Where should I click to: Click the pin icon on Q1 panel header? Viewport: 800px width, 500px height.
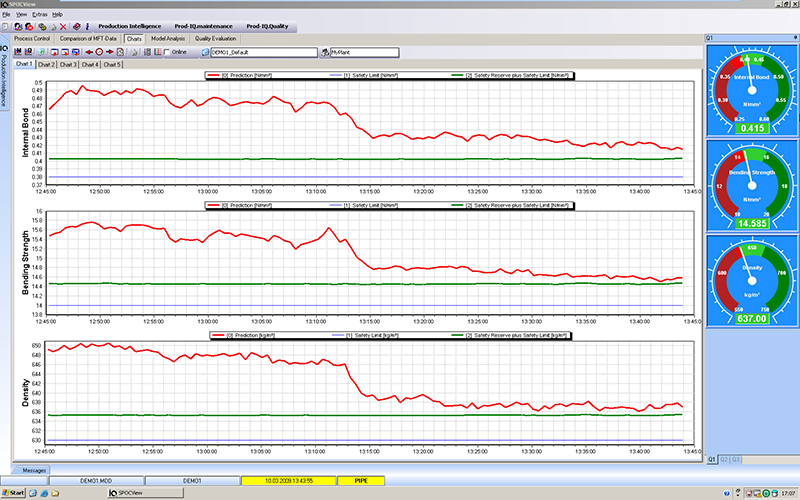793,37
